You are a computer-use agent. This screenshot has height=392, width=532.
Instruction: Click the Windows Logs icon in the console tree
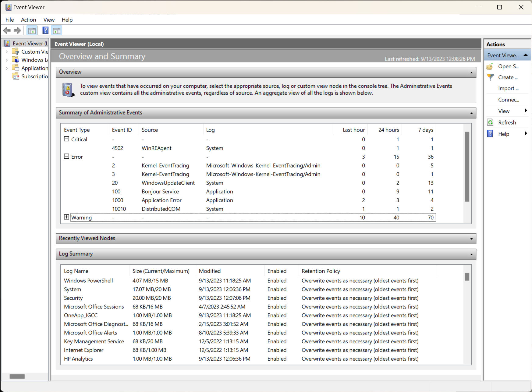[15, 59]
